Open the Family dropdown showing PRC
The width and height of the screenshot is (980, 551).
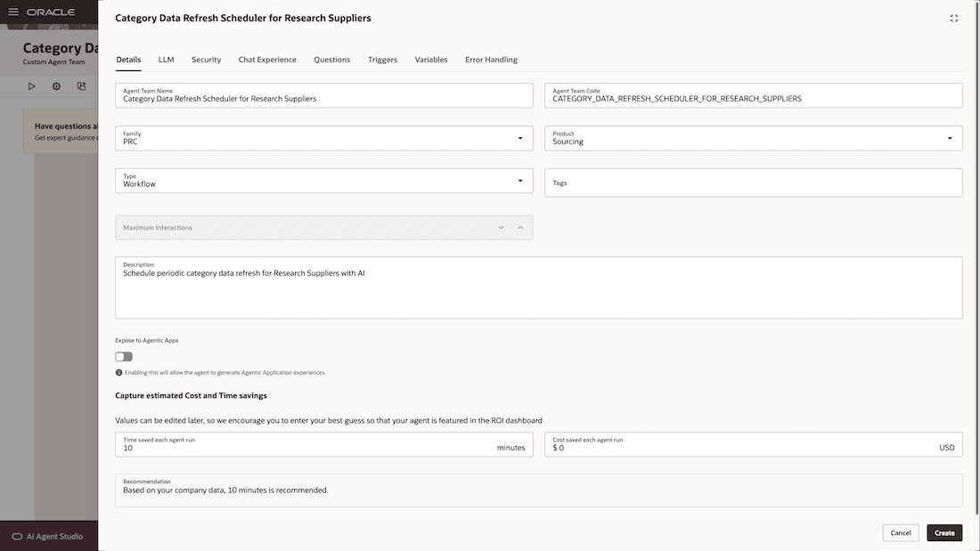(520, 138)
